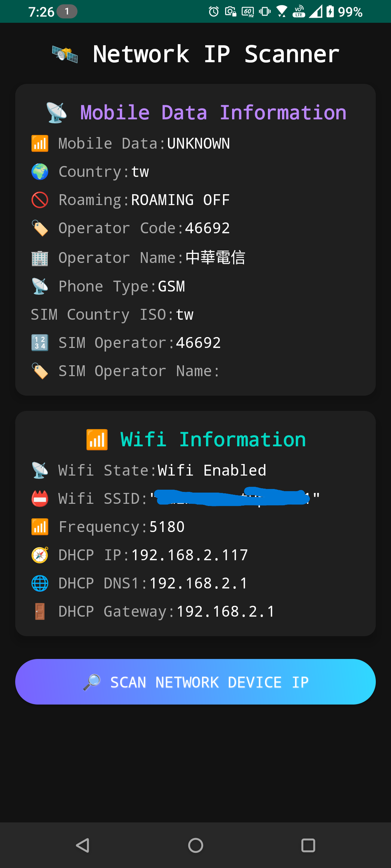Tap the door icon beside DHCP Gateway
This screenshot has width=391, height=868.
40,612
